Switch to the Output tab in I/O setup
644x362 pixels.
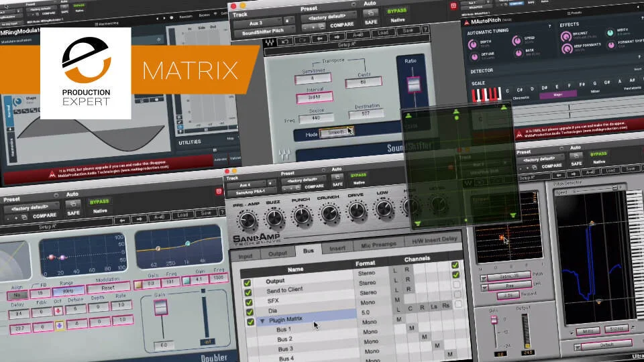click(278, 253)
